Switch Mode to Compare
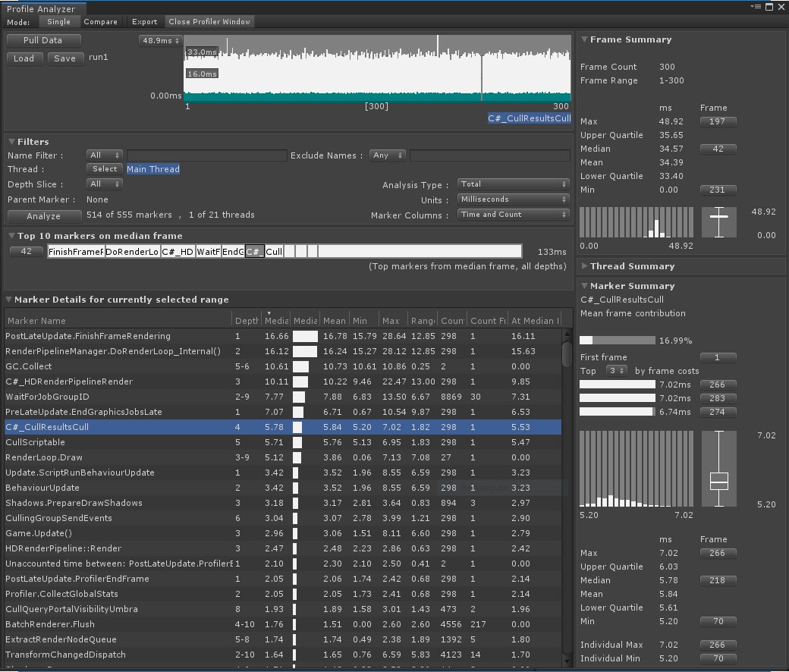 point(101,21)
